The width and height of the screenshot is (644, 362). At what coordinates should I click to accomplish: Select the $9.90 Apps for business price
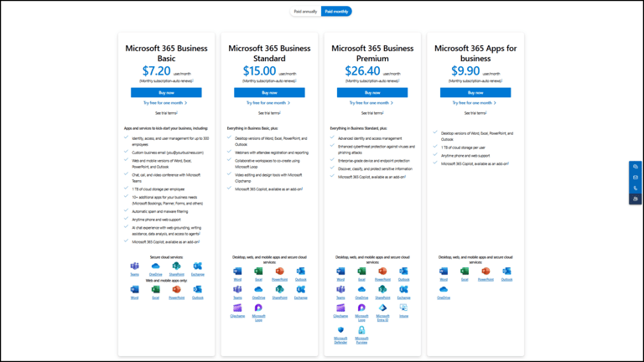[465, 71]
